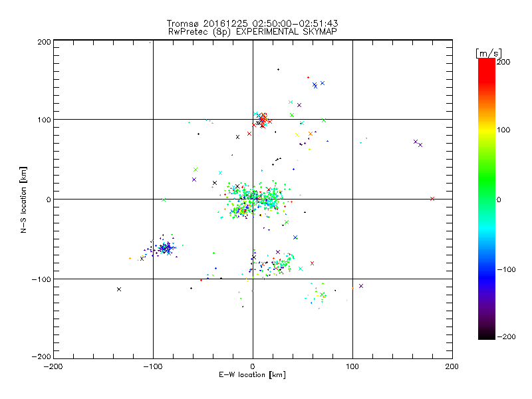Click the x-axis tick label '-200'

pyautogui.click(x=53, y=366)
